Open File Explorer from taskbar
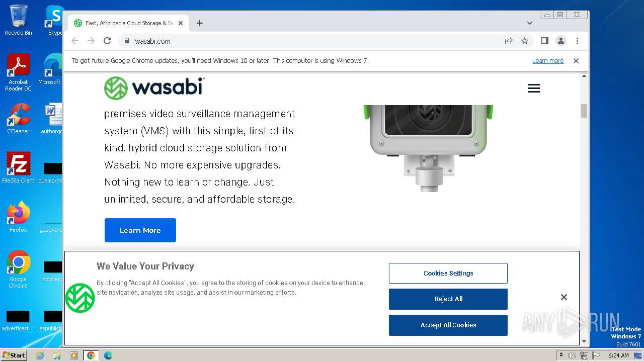The height and width of the screenshot is (362, 644). click(57, 355)
